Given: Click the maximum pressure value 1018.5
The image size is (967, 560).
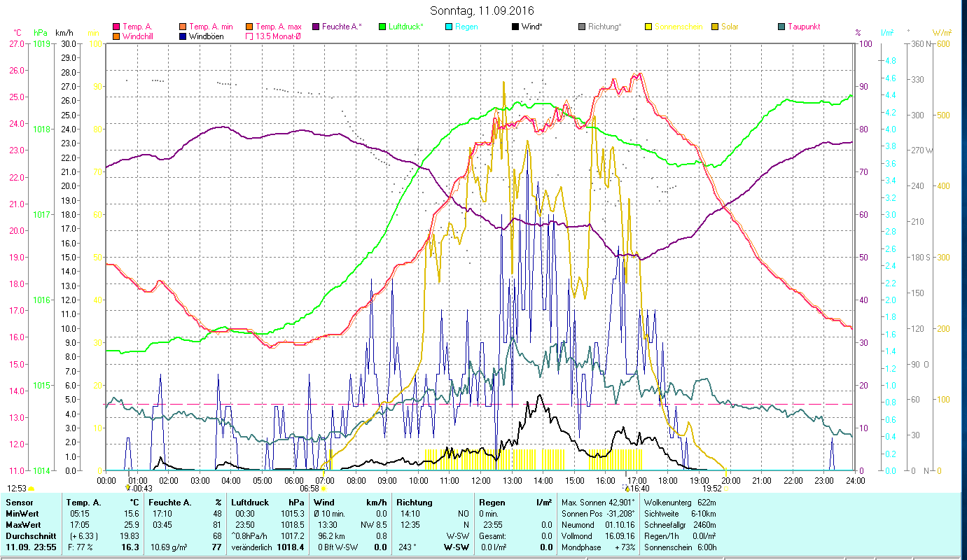Looking at the screenshot, I should coord(291,525).
